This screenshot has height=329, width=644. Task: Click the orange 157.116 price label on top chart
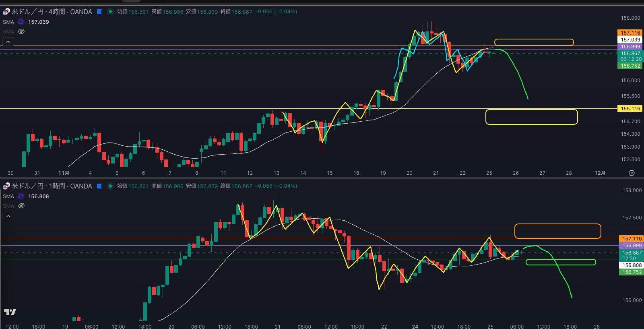[630, 33]
